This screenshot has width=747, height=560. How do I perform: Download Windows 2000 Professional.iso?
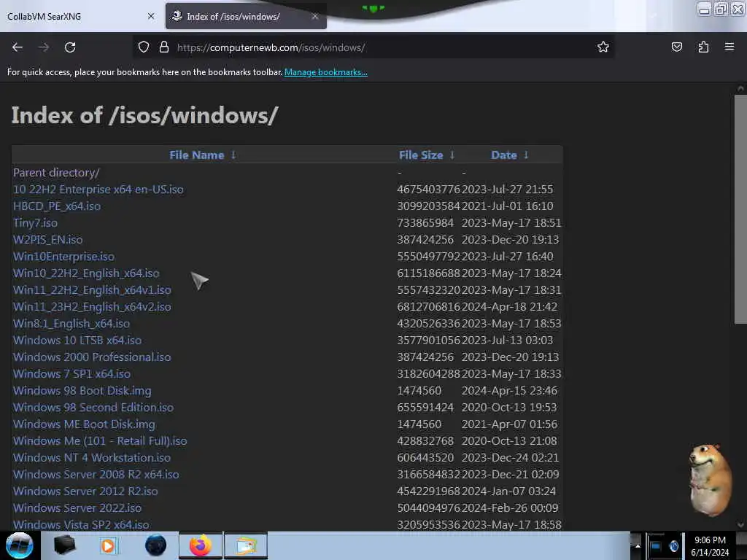[92, 357]
